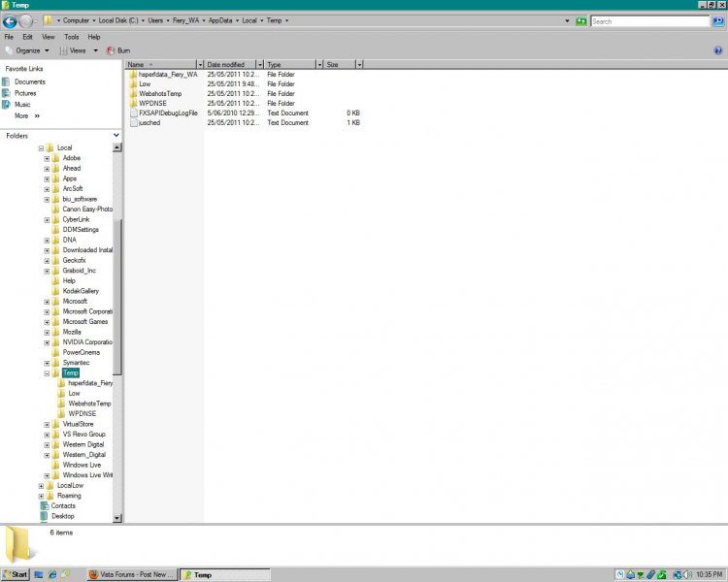The image size is (728, 582).
Task: Click the Temp taskbar button
Action: (225, 574)
